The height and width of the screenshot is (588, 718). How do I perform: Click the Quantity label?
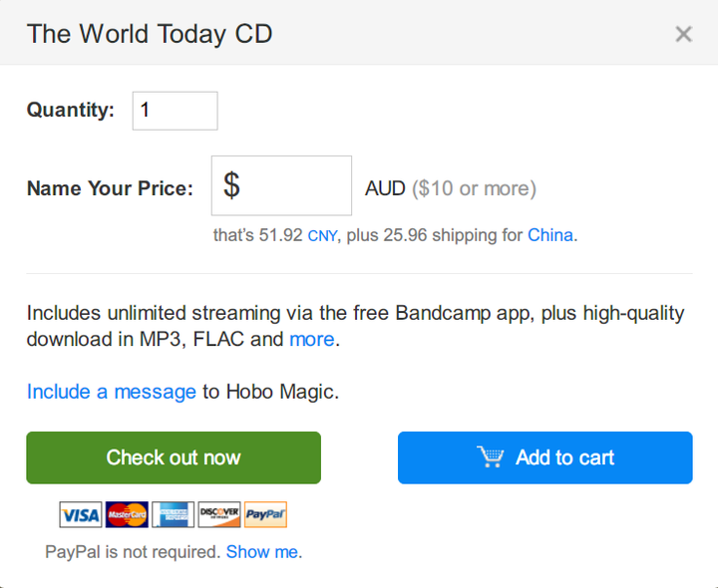pyautogui.click(x=71, y=111)
